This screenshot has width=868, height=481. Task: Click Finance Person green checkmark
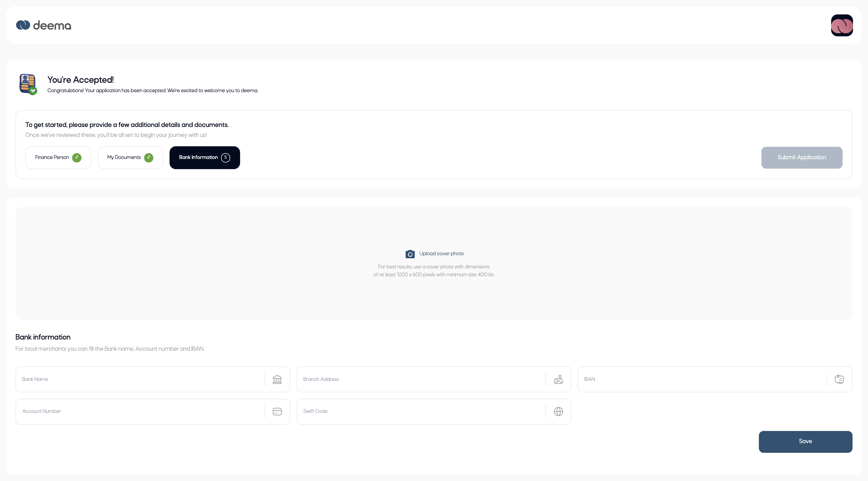coord(77,157)
